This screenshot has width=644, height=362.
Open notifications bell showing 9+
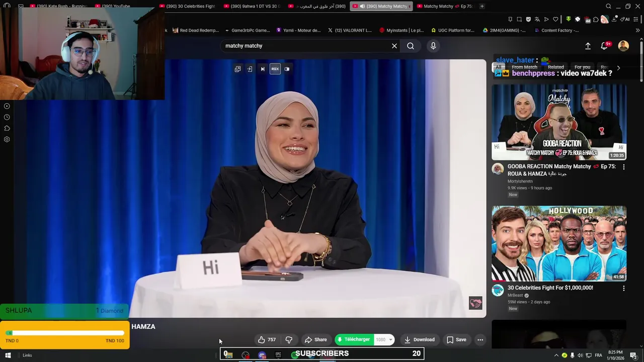[605, 46]
